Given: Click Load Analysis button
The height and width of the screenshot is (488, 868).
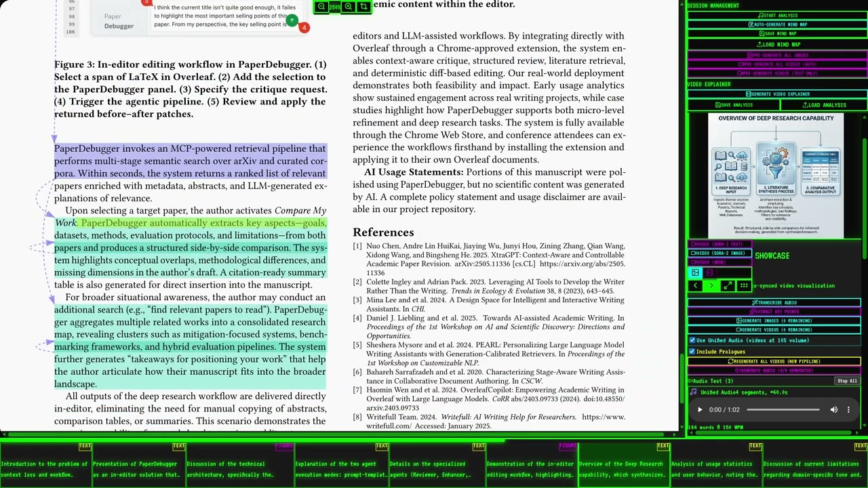Looking at the screenshot, I should tap(824, 105).
